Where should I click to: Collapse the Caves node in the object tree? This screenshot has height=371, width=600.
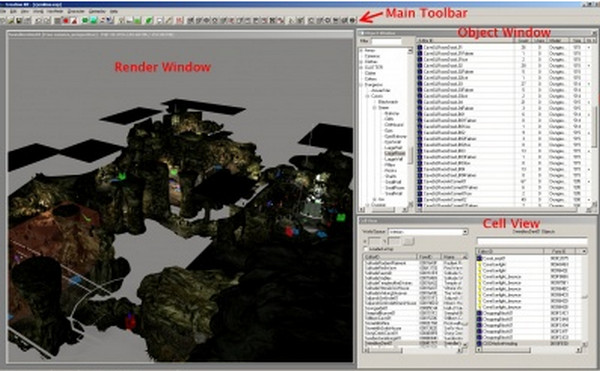tap(368, 96)
